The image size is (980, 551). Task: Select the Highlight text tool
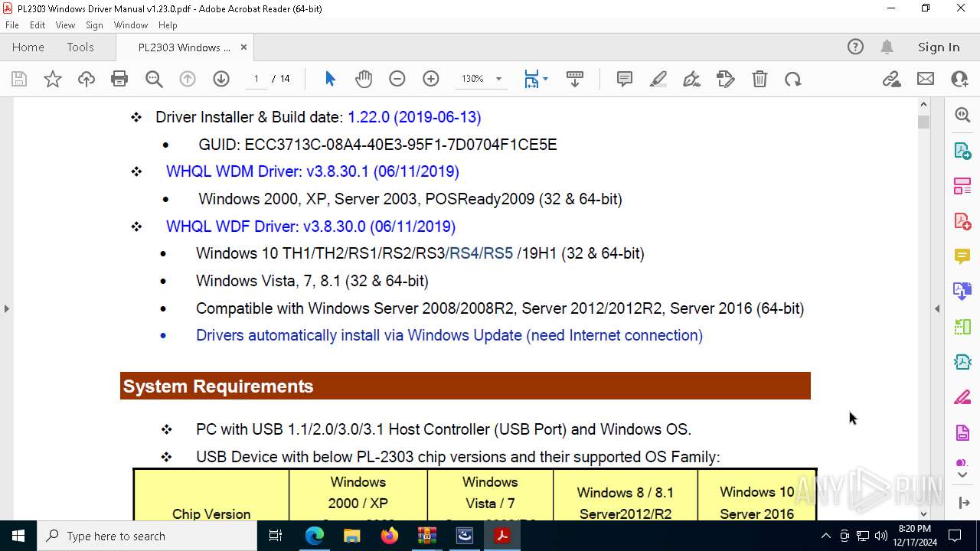point(658,79)
